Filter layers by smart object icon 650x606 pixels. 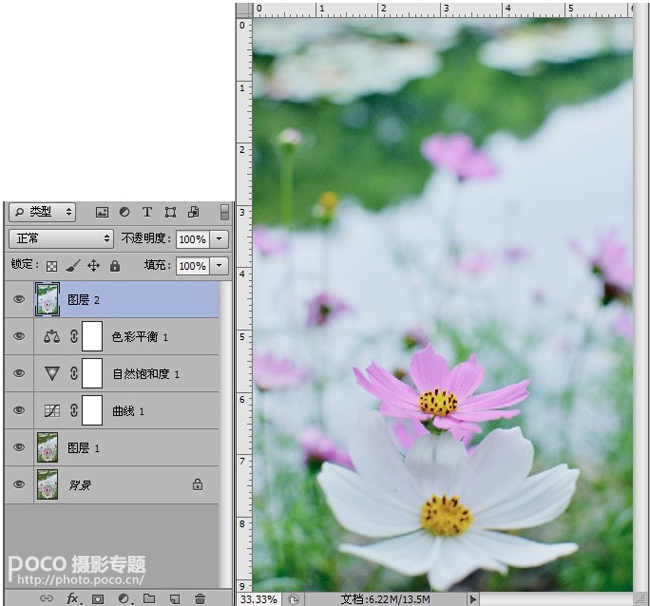pos(193,212)
